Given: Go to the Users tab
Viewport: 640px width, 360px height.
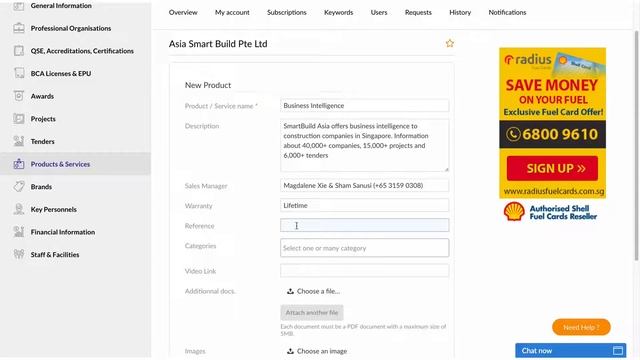Looking at the screenshot, I should click(x=379, y=12).
